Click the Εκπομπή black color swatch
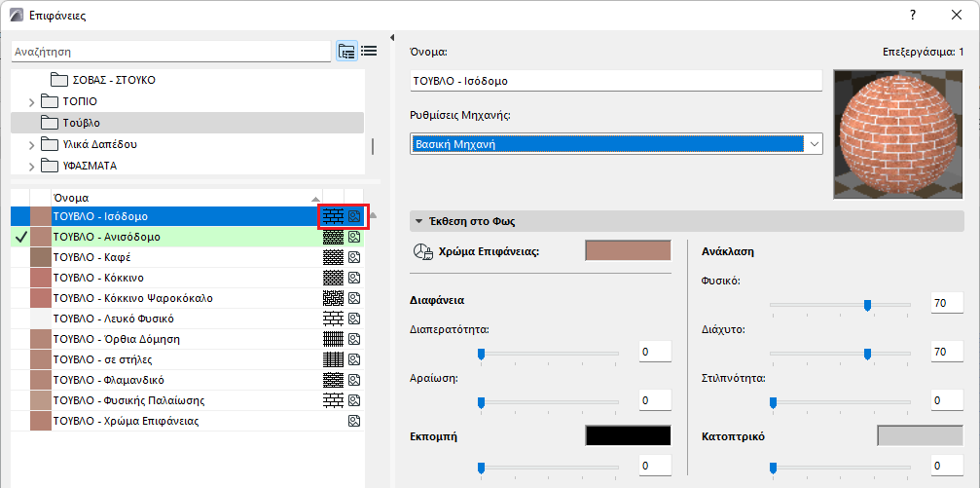Image resolution: width=980 pixels, height=488 pixels. [628, 435]
